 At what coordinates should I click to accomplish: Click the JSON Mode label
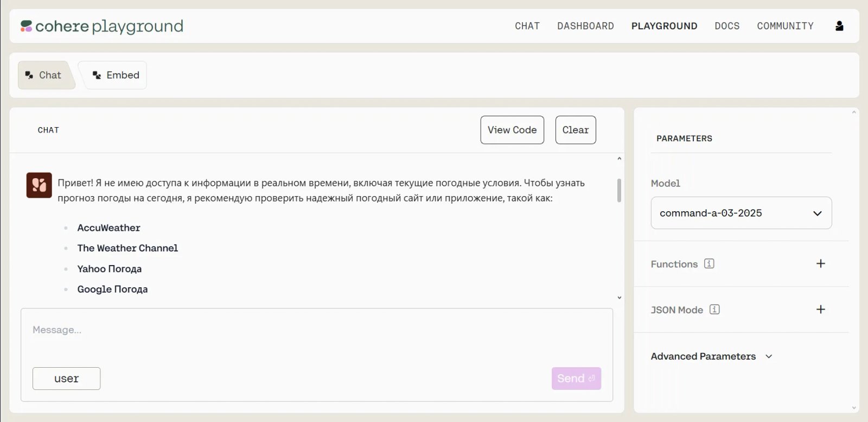(677, 310)
